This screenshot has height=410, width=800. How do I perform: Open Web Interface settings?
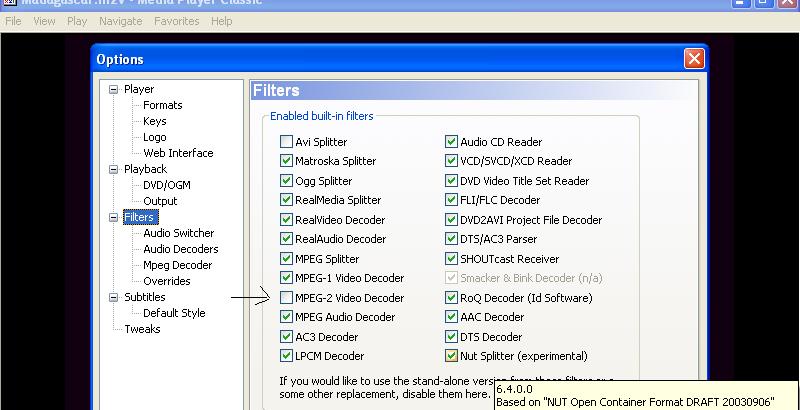click(x=178, y=153)
